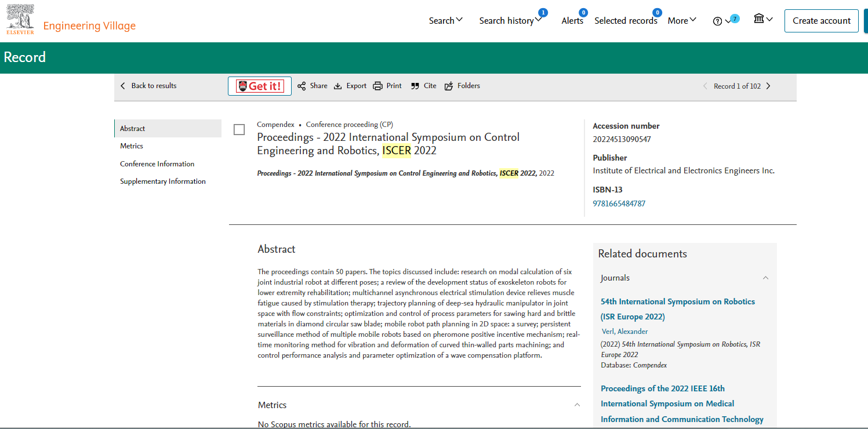The width and height of the screenshot is (868, 429).
Task: Click the Back to results link
Action: pos(154,86)
